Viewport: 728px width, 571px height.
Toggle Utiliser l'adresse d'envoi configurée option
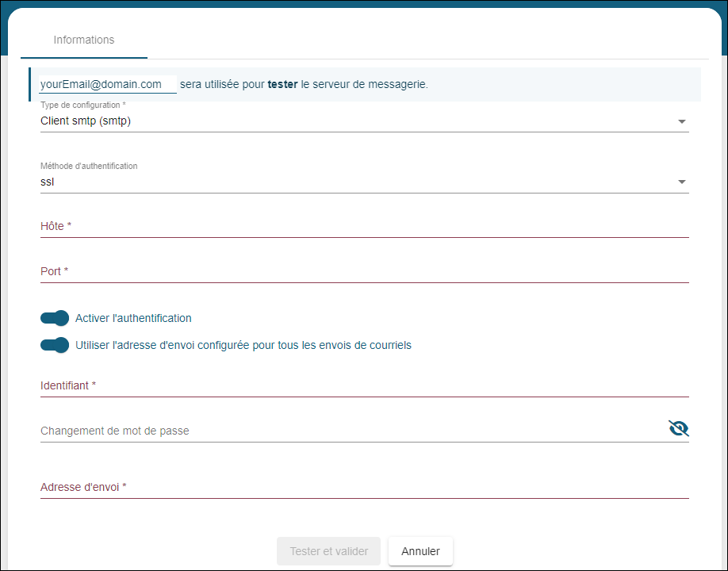(x=54, y=345)
